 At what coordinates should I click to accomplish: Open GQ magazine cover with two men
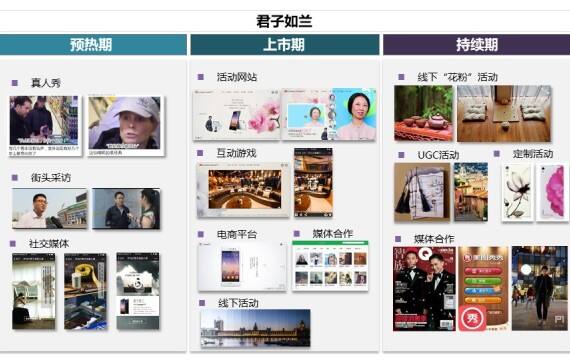coord(424,289)
